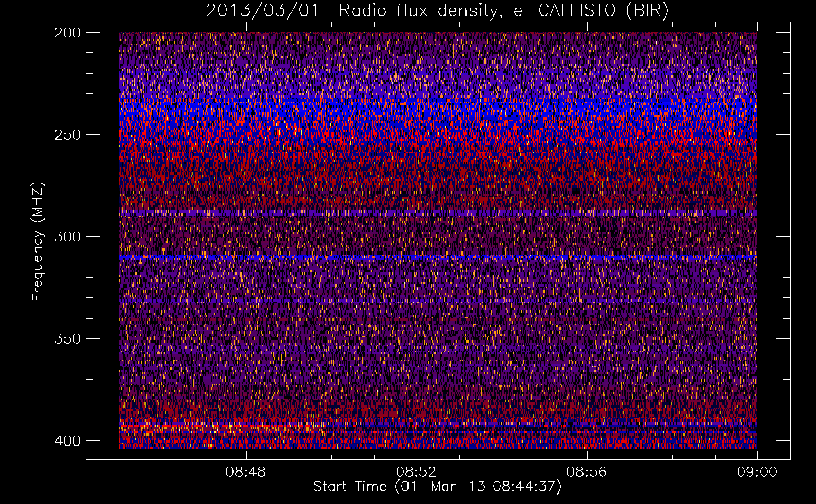Click the 'Frequency (MHZ)' axis label
This screenshot has width=816, height=504.
pos(38,242)
